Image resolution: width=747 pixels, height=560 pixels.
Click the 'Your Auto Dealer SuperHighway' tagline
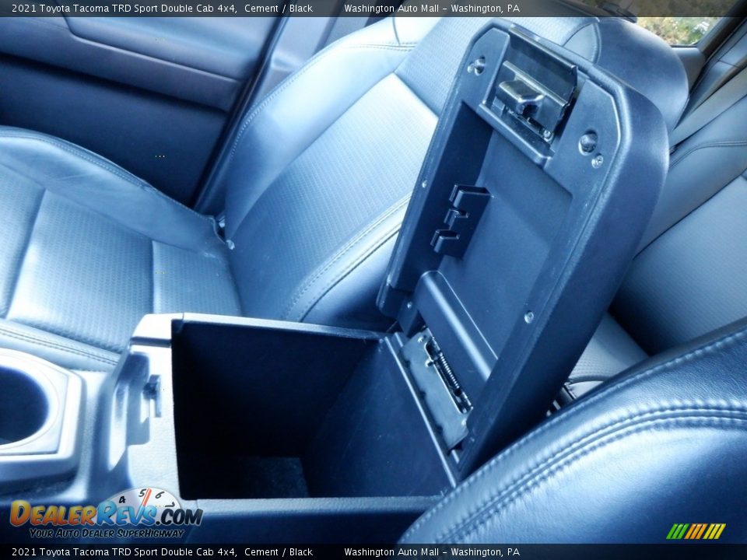106,533
